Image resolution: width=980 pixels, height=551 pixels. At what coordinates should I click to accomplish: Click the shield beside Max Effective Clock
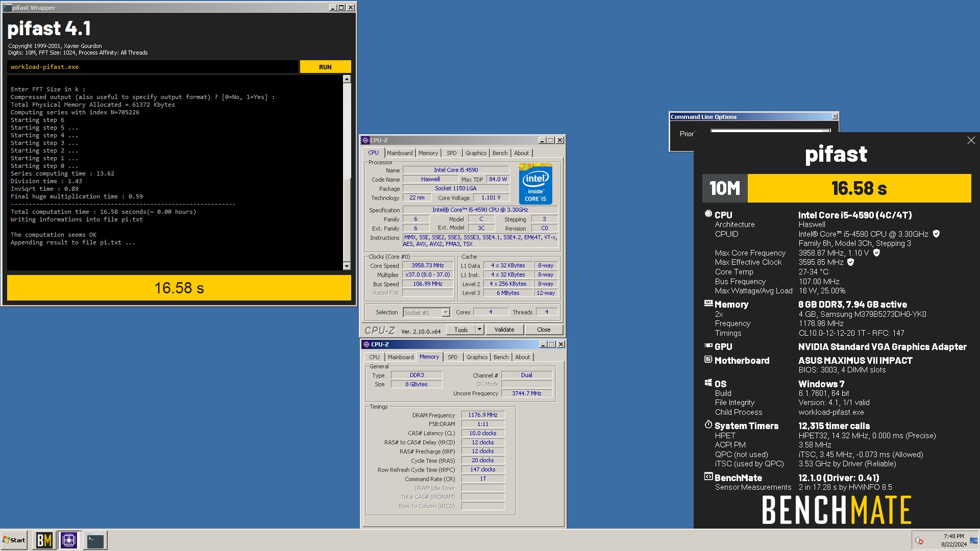tap(850, 262)
